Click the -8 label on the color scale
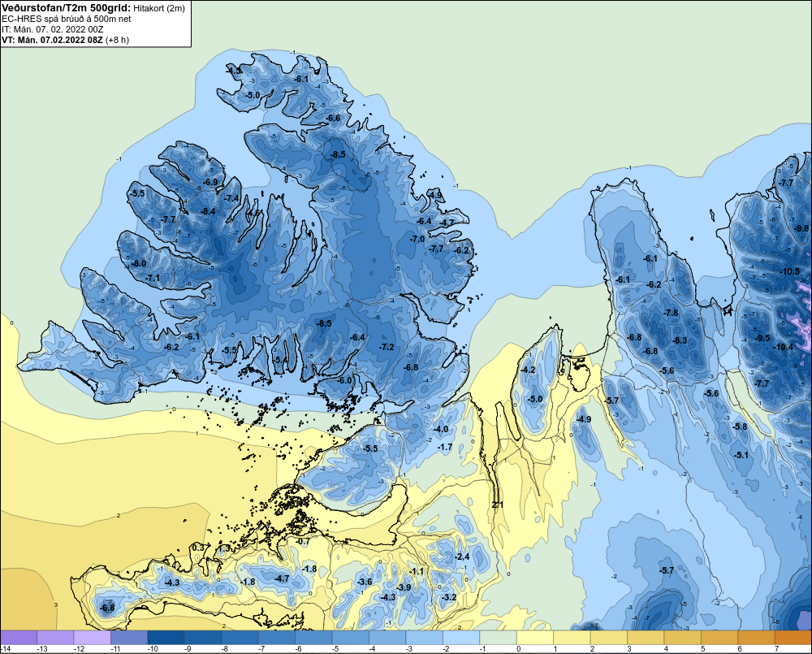Image resolution: width=812 pixels, height=654 pixels. [x=224, y=649]
